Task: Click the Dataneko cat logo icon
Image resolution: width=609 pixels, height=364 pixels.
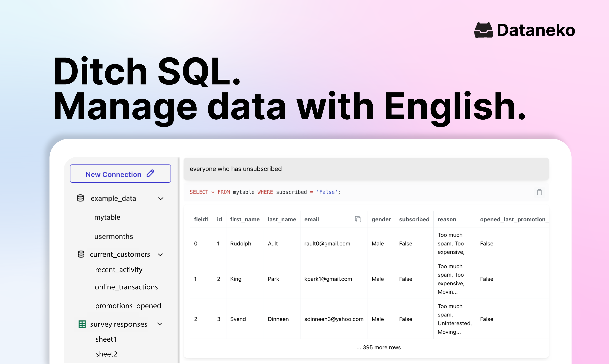Action: click(483, 30)
